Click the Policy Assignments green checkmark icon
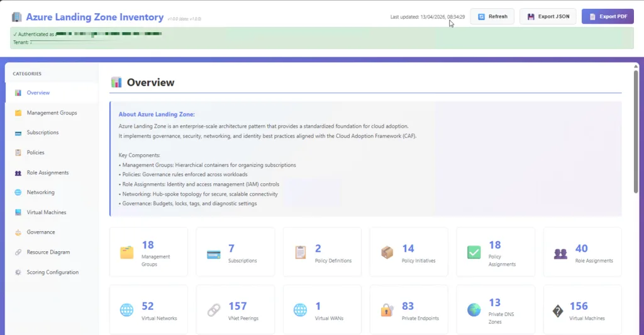 [x=474, y=253]
